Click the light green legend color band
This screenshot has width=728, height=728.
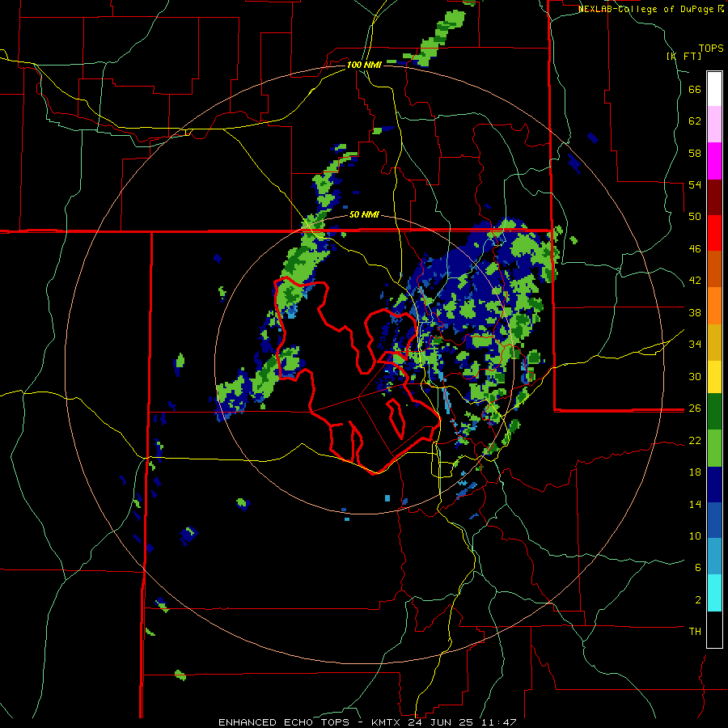point(714,448)
